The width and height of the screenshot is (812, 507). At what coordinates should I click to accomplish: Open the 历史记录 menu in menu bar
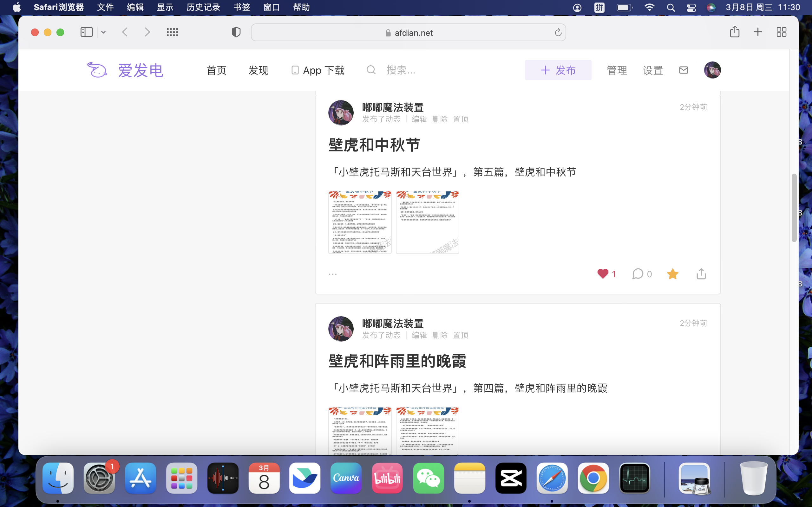pos(203,7)
